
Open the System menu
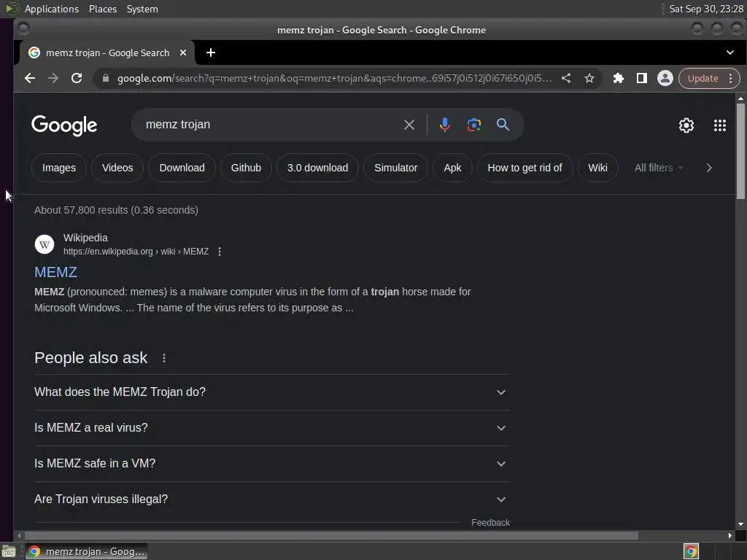pos(142,9)
